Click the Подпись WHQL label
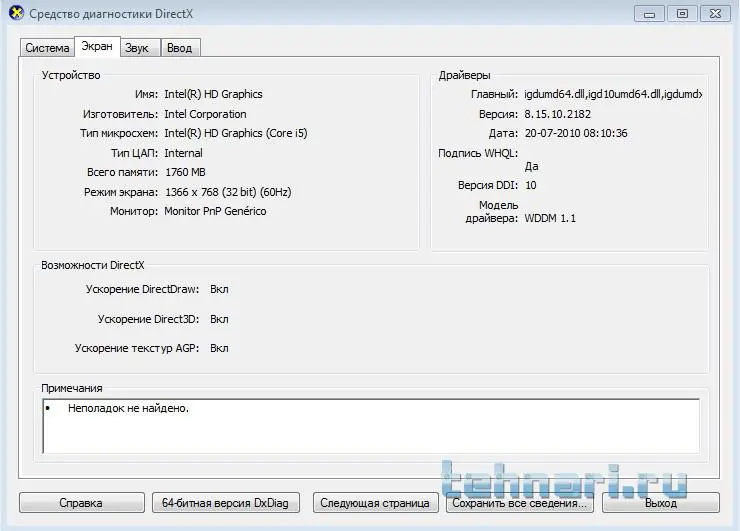Viewport: 740px width, 531px height. (x=478, y=153)
